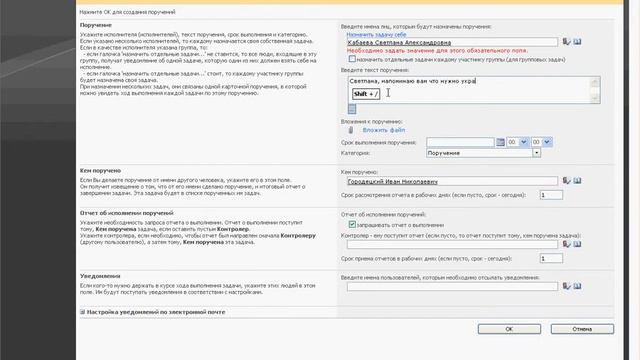Screen dimensions: 640x360
Task: Open address book for notifications field
Action: (x=577, y=286)
